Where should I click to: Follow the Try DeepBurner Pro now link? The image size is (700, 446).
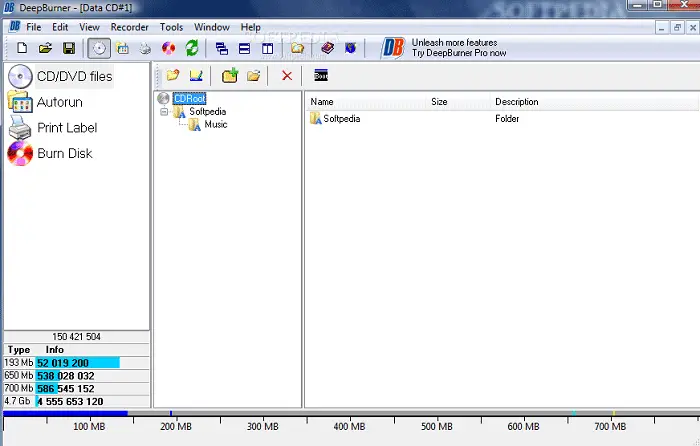click(x=459, y=53)
